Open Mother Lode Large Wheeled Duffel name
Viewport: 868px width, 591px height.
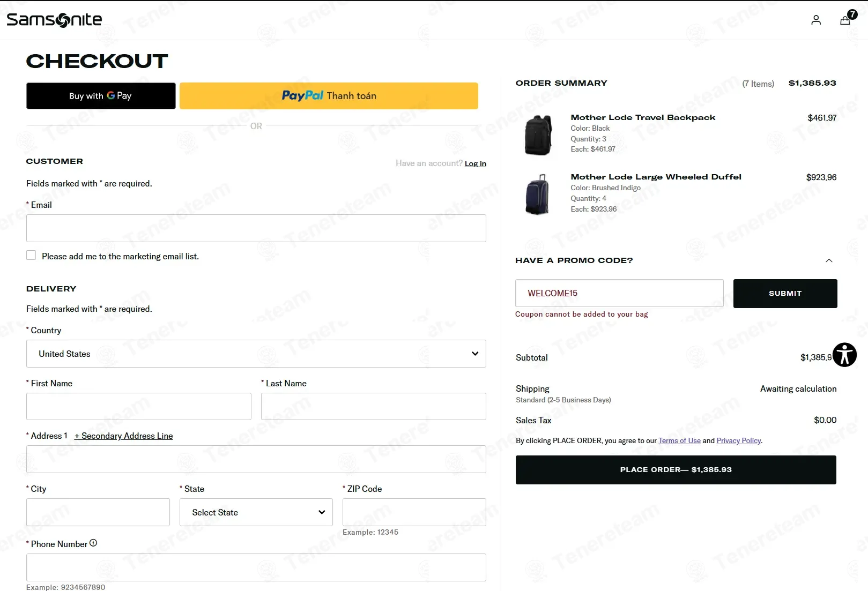(656, 177)
